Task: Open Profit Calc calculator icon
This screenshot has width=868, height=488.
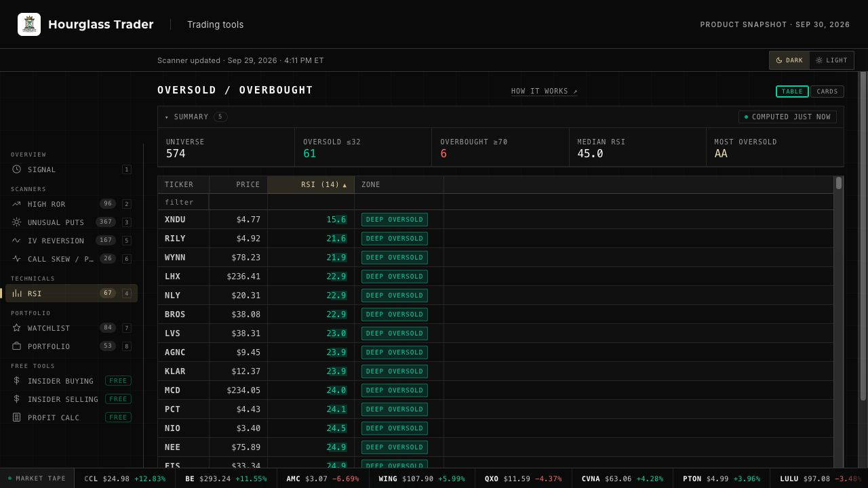Action: (16, 418)
